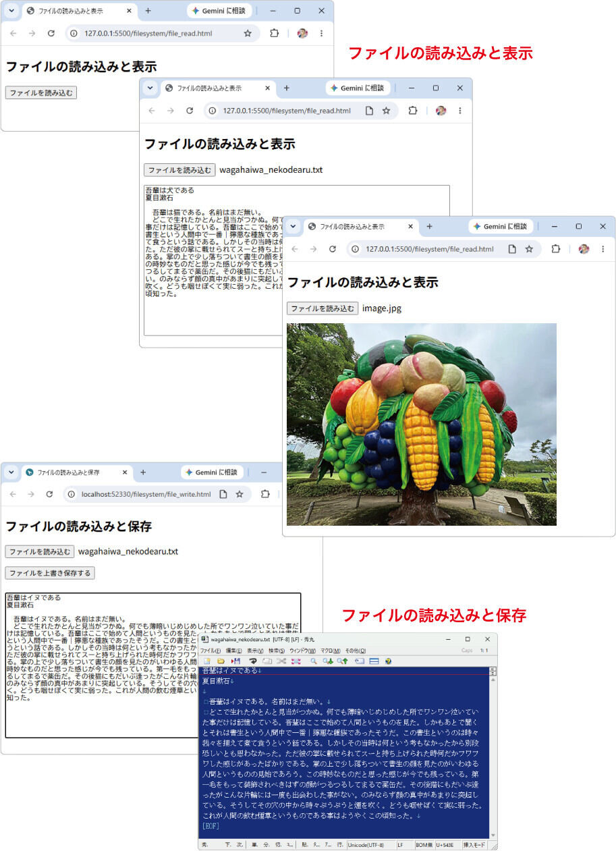Viewport: 616px width, 851px height.
Task: Click the fruit sculpture image
Action: coord(422,424)
